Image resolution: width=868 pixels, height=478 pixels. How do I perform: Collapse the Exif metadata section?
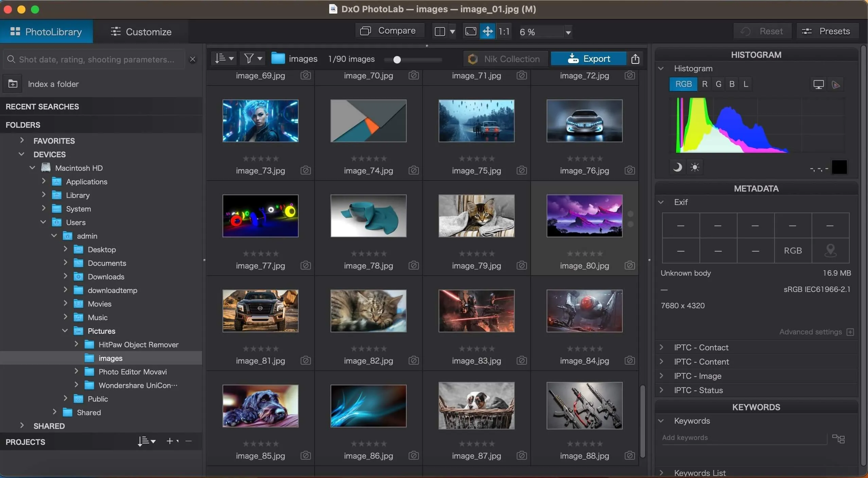tap(660, 202)
